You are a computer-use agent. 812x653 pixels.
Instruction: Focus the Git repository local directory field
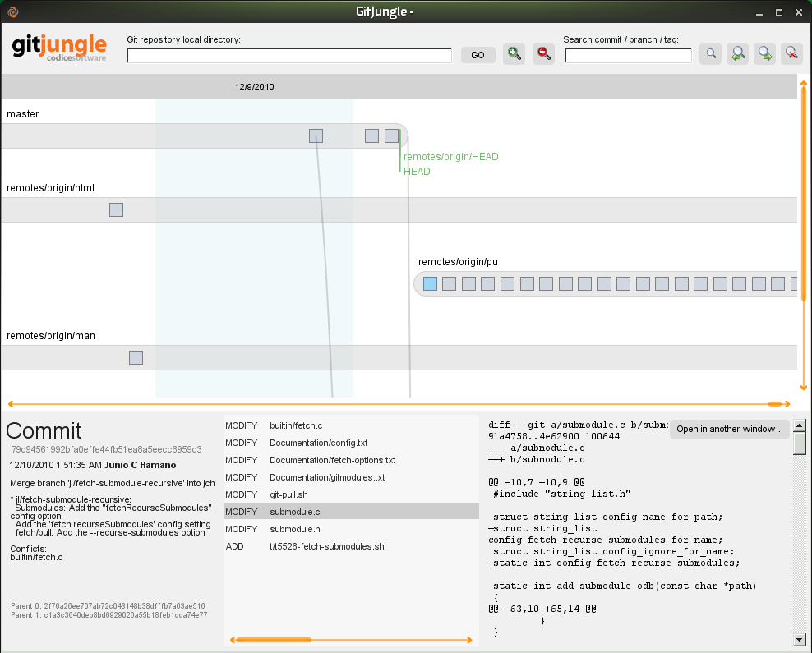pos(289,55)
